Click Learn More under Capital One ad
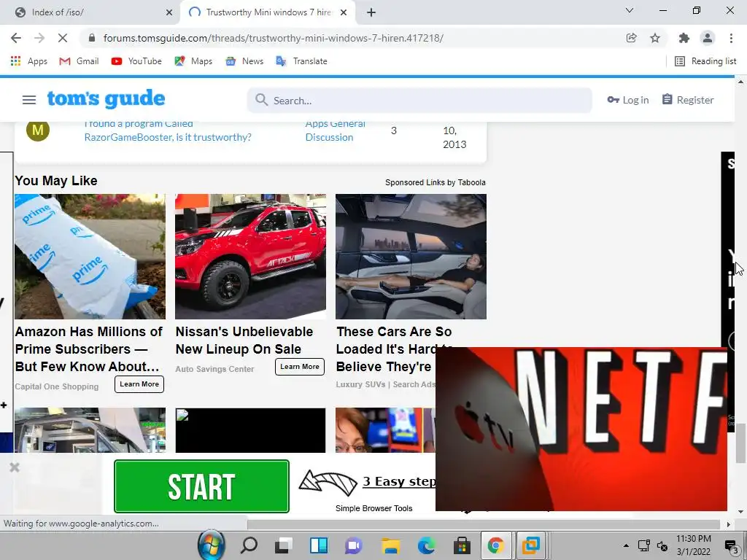The image size is (747, 560). pyautogui.click(x=139, y=384)
